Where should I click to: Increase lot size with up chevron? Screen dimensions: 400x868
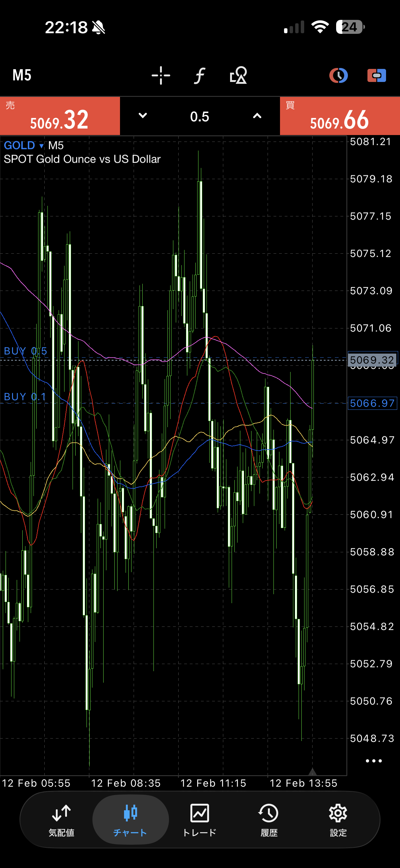(257, 116)
